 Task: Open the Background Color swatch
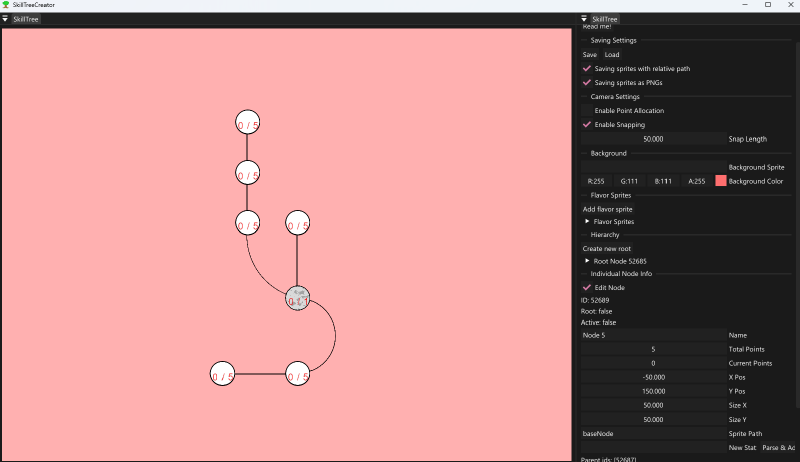[x=721, y=181]
